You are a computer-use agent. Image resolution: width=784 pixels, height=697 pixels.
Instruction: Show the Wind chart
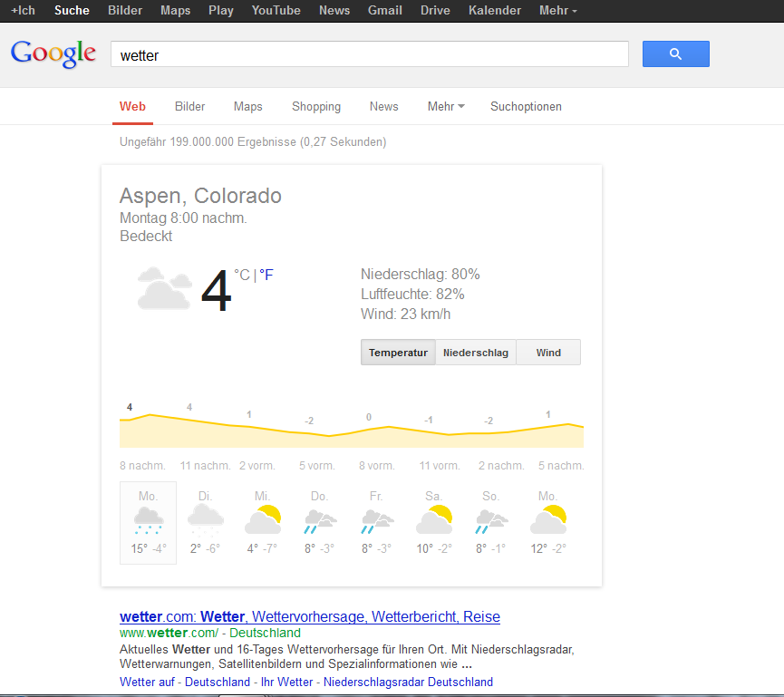[548, 353]
